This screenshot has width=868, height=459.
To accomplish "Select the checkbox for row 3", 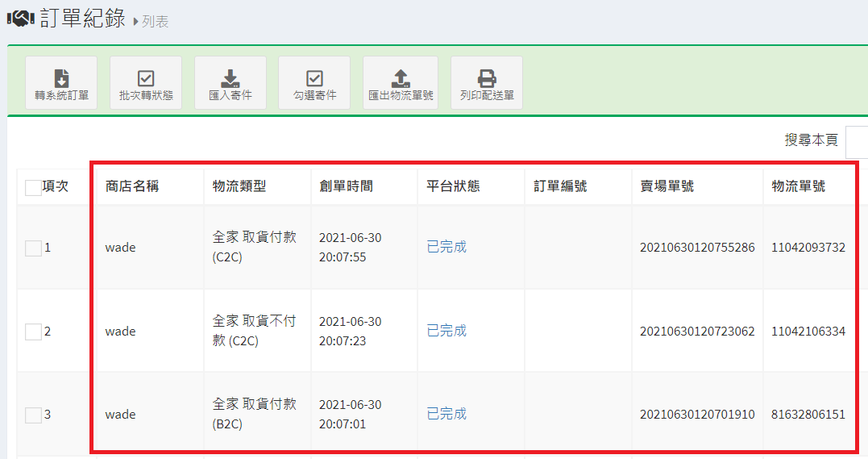I will 33,415.
